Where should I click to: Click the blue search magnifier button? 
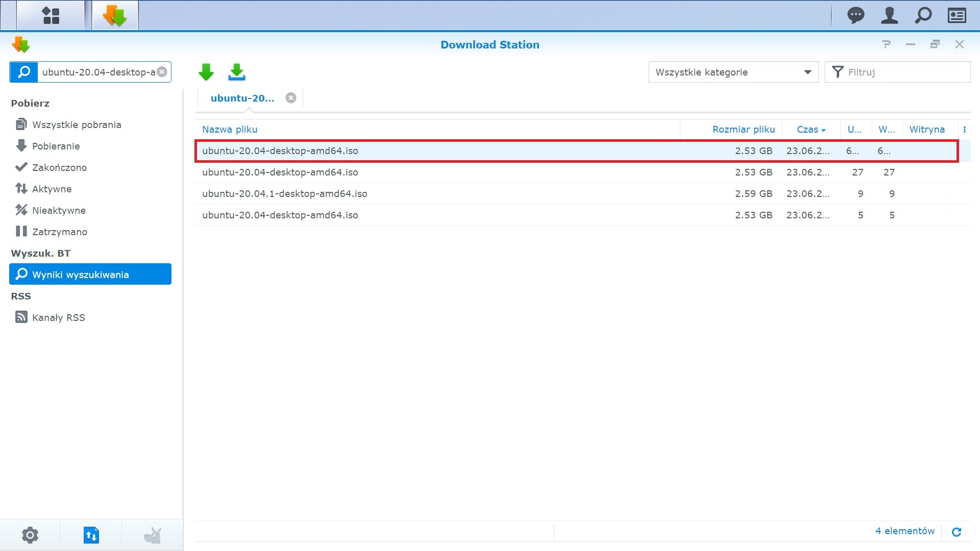coord(23,72)
